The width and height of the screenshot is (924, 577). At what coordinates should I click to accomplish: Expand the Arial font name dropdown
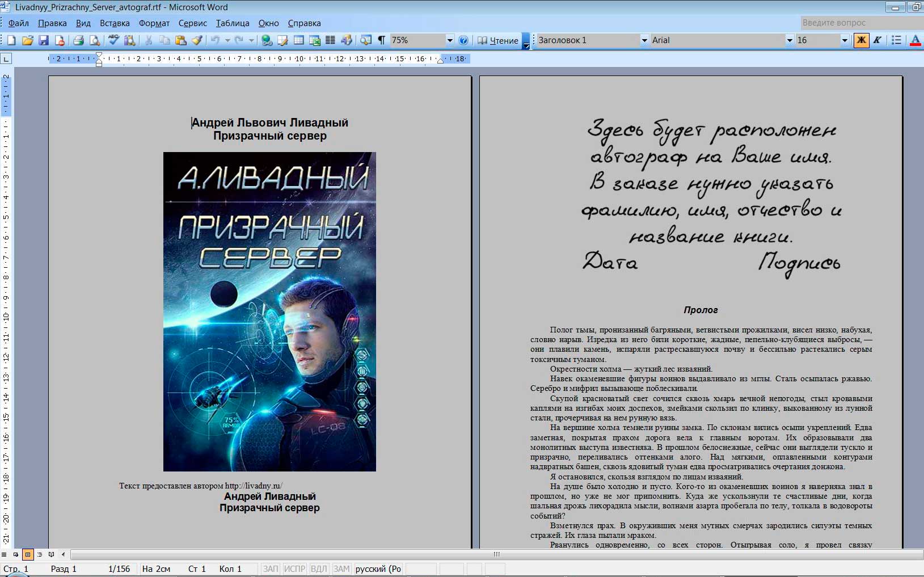(789, 40)
